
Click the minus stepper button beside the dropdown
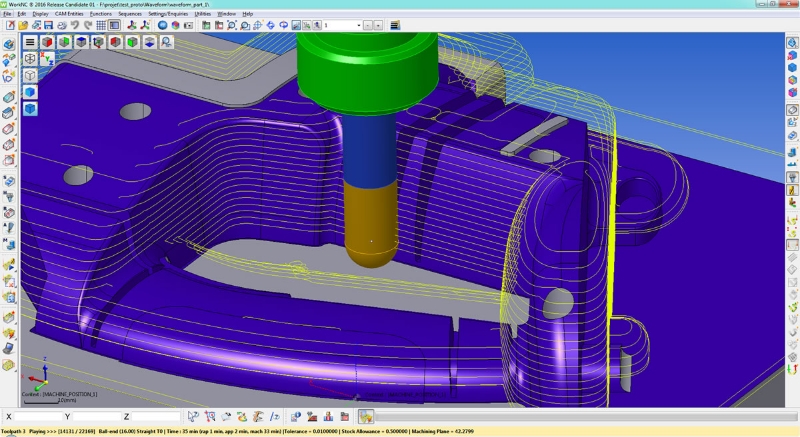coord(369,25)
